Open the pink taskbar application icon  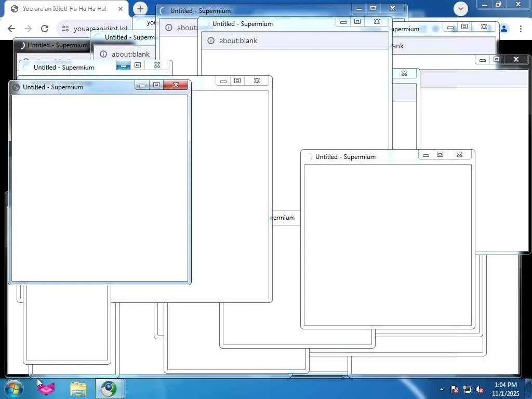tap(46, 389)
